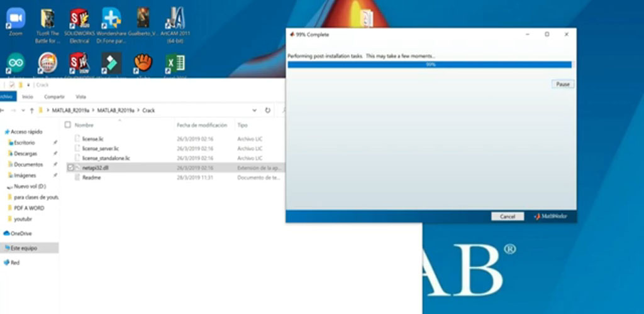Open Nuevo vol (D:) drive
Viewport: 644px width, 314px height.
coord(30,186)
